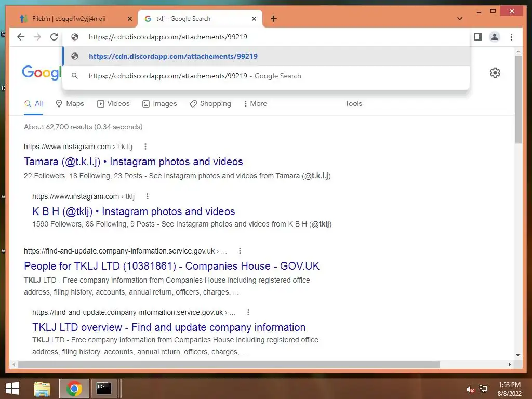Click the vertical scrollbar up arrow
The width and height of the screenshot is (532, 399).
518,52
